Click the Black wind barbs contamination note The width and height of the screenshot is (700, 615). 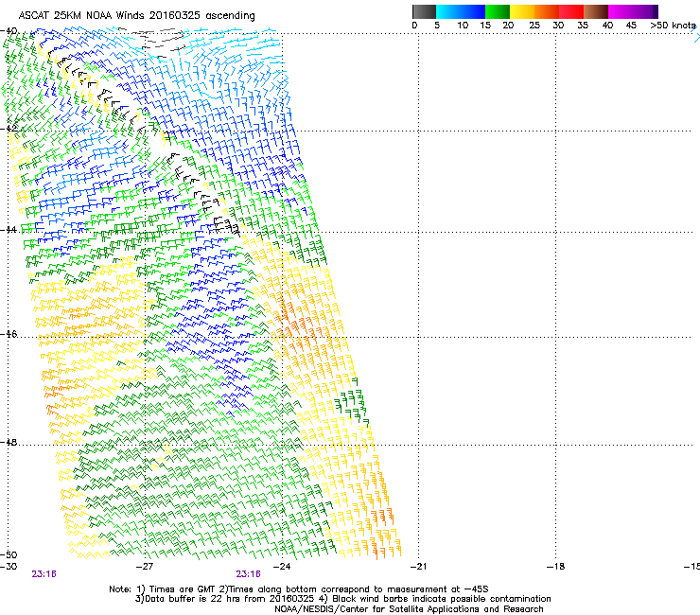point(435,599)
